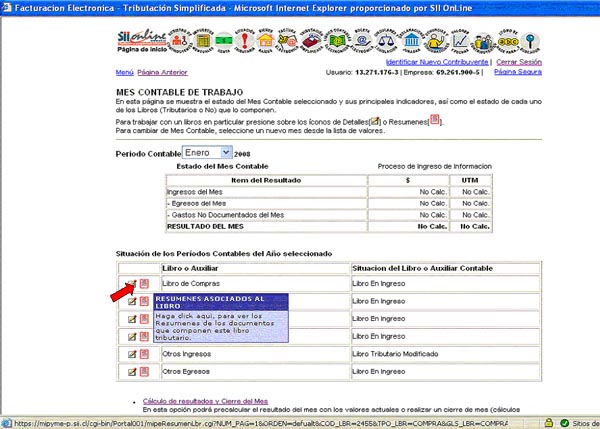Screen dimensions: 600x429
Task: Open Resúmenes icon for Libro de Compras
Action: point(144,284)
